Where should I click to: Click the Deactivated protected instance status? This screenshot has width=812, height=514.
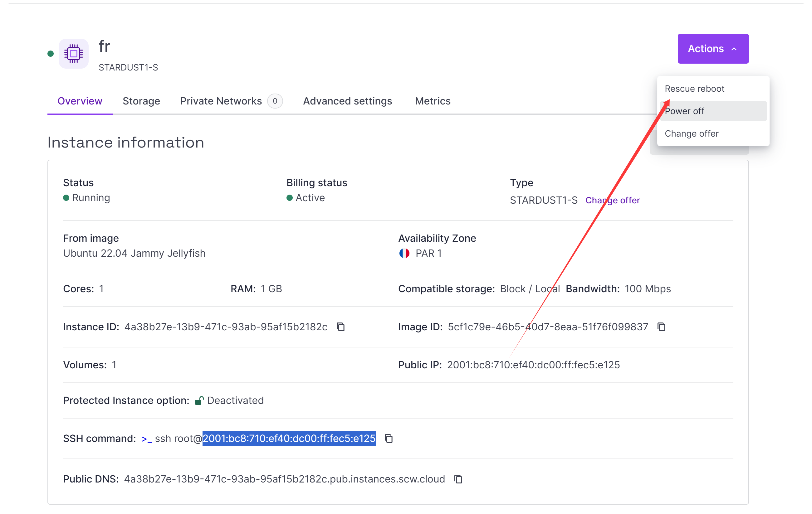point(235,400)
